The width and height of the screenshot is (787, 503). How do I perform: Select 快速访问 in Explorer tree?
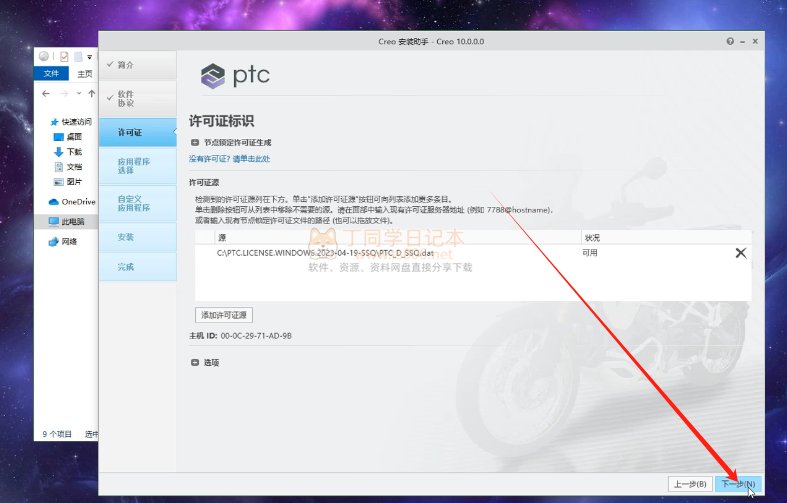(x=71, y=121)
